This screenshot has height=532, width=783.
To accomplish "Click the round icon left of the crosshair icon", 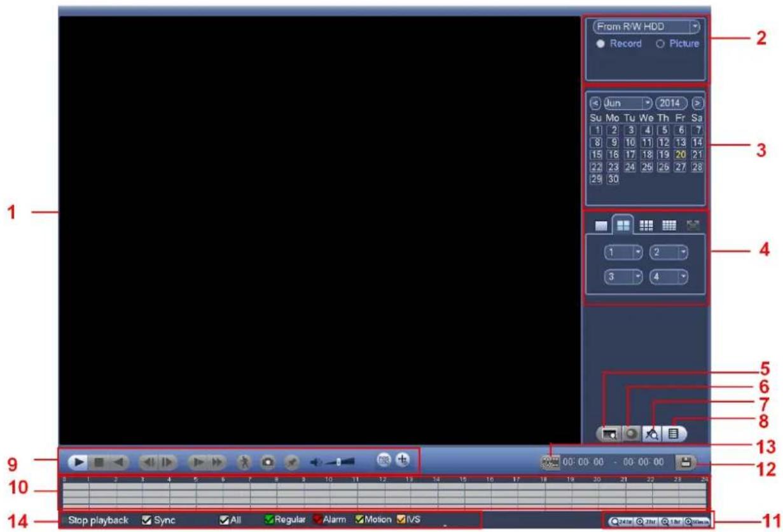I will [x=384, y=460].
